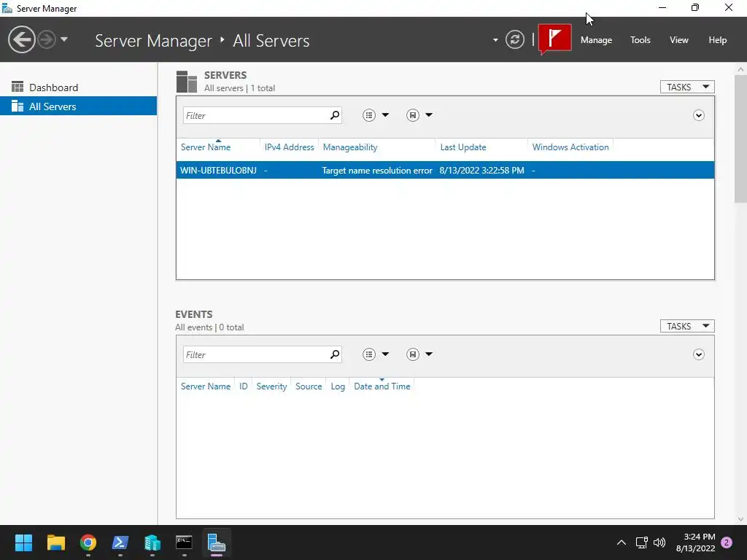Click the scrollbar down arrow
Screen dimensions: 747x560
point(740,519)
